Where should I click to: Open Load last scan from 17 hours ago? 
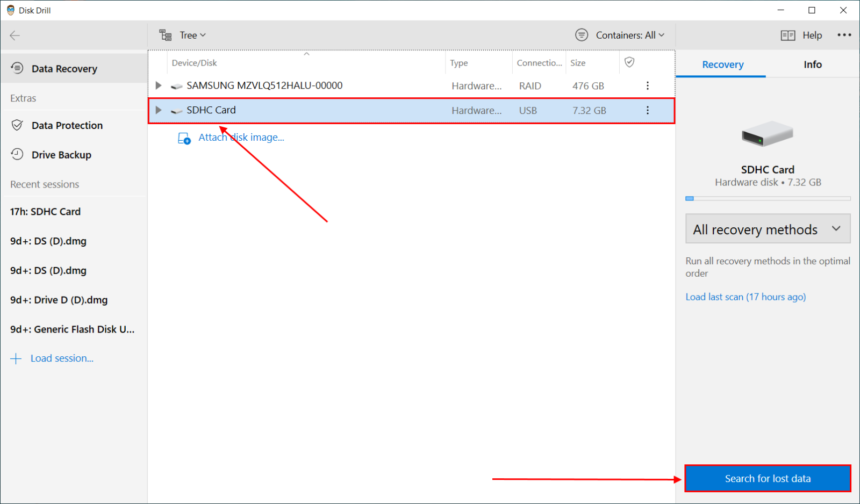[746, 297]
